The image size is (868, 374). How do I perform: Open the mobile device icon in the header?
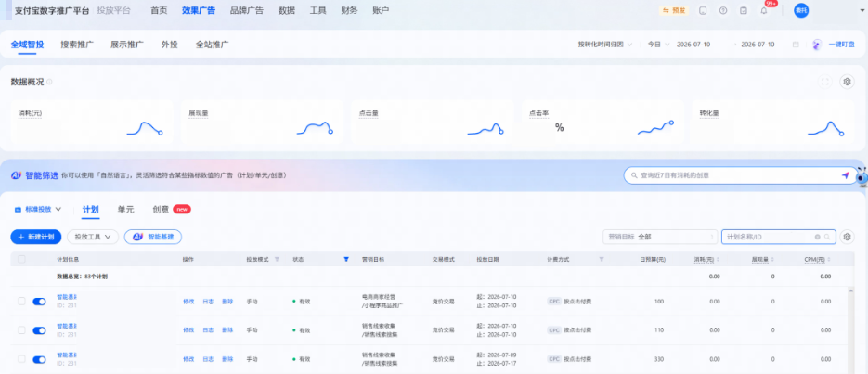703,10
